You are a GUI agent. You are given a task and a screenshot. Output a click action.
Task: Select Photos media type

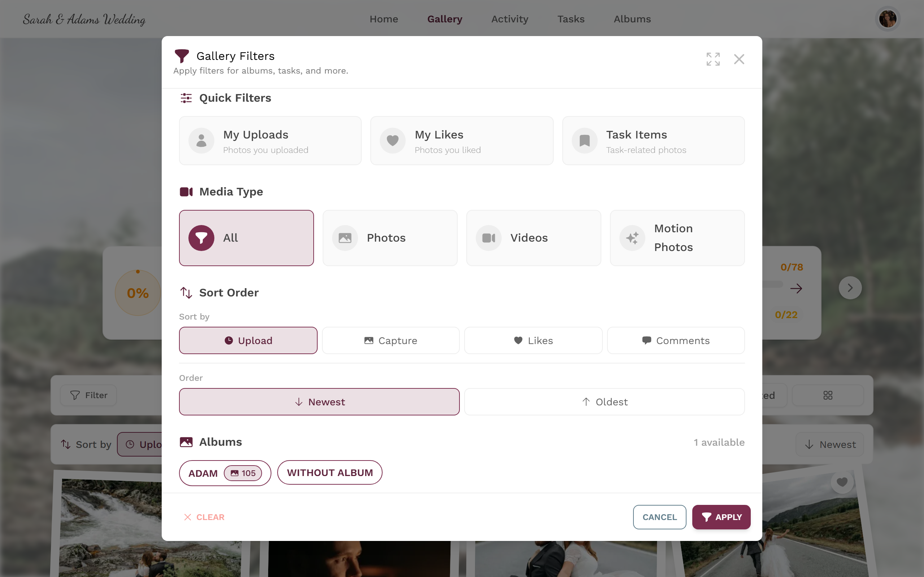(x=390, y=238)
